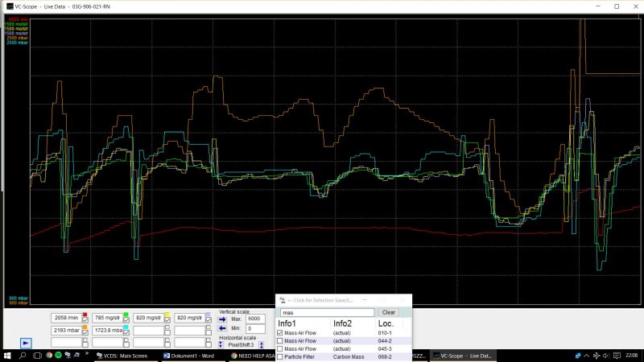Click the vertical scale right-arrow icon
644x362 pixels.
click(223, 319)
